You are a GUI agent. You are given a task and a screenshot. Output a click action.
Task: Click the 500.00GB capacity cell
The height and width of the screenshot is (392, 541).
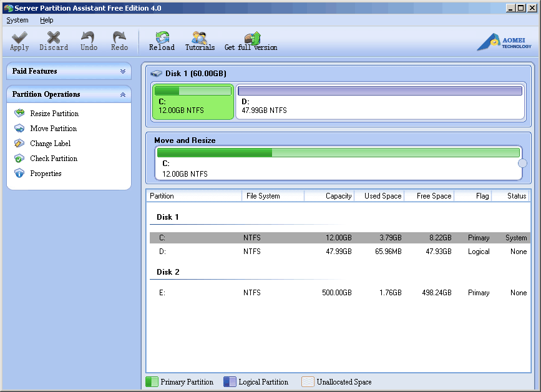[x=337, y=293]
